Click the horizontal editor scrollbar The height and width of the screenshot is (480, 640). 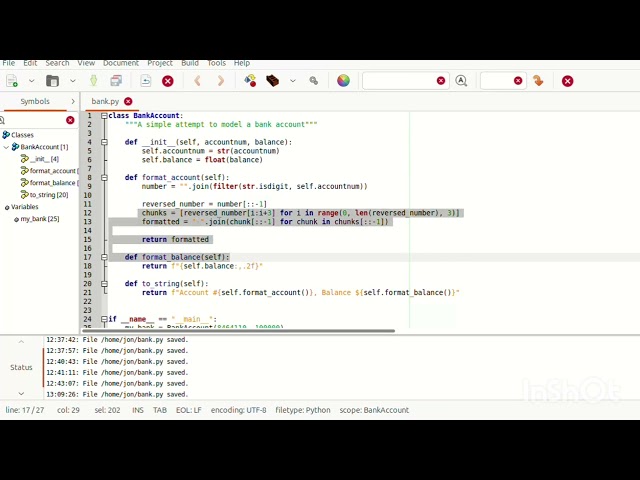click(238, 331)
